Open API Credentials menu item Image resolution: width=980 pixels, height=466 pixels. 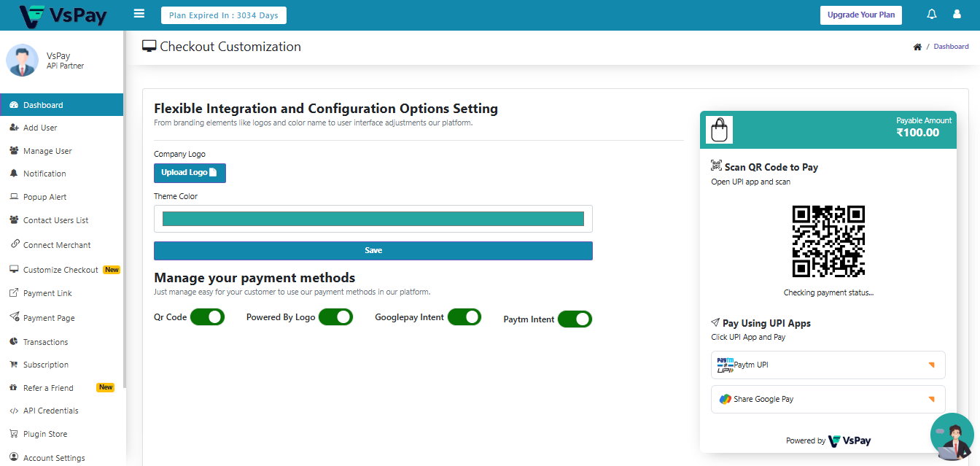(50, 411)
